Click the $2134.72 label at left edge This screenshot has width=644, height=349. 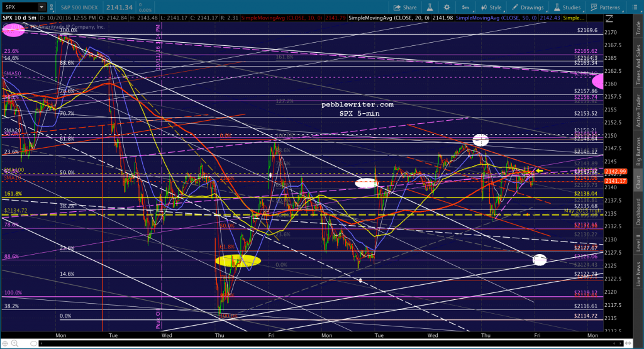15,210
